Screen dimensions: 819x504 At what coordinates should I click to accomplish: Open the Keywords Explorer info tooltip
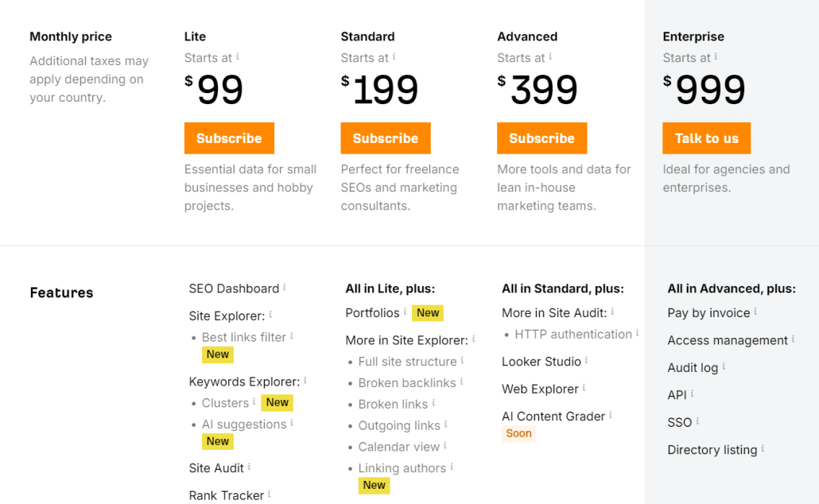point(305,381)
